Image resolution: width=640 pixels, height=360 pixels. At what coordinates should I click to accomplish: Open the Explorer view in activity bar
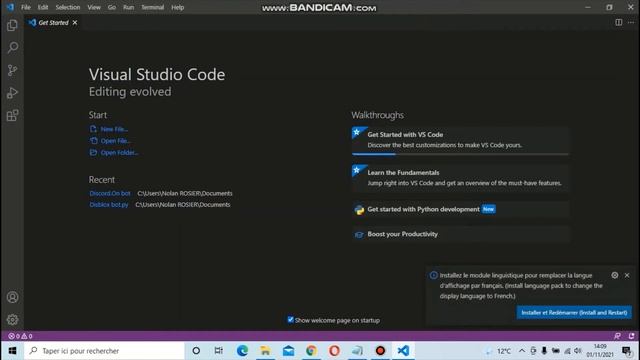(12, 25)
